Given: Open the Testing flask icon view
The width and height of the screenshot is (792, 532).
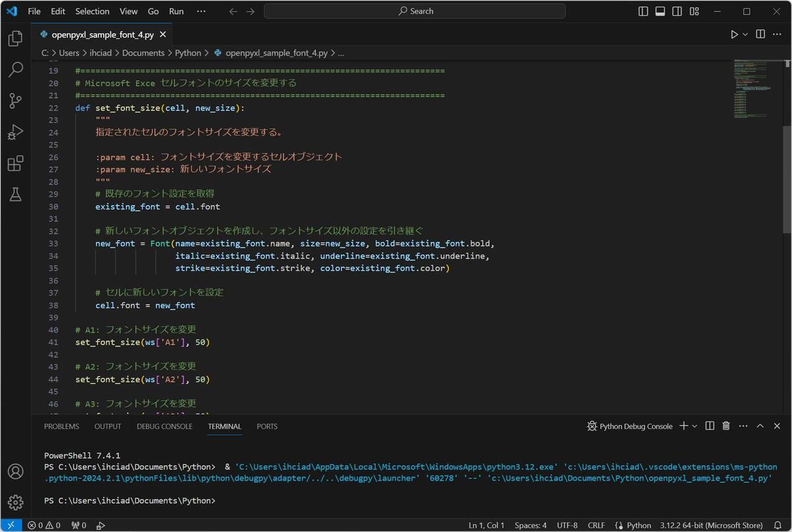Looking at the screenshot, I should (15, 194).
